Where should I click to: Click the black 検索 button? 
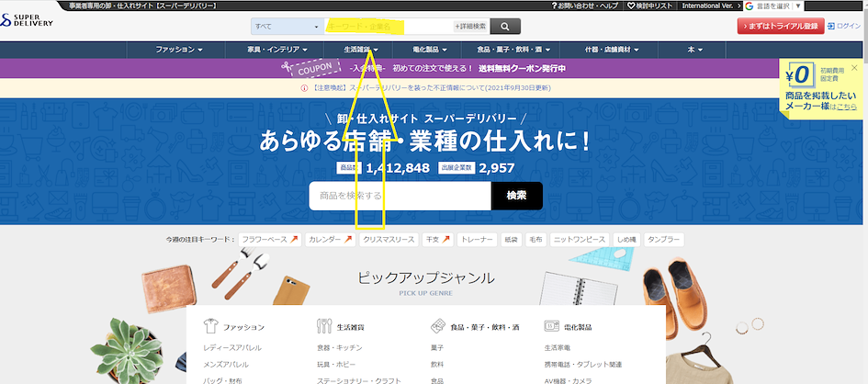click(516, 196)
